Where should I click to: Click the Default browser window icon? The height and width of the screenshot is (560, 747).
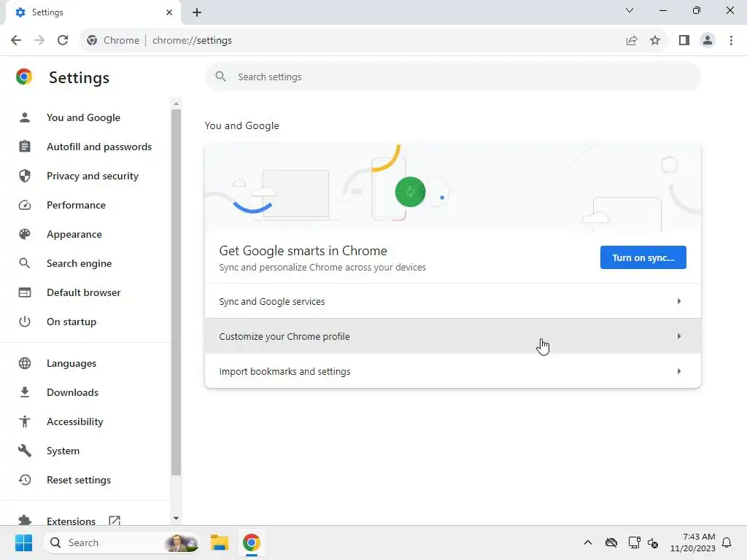(25, 292)
